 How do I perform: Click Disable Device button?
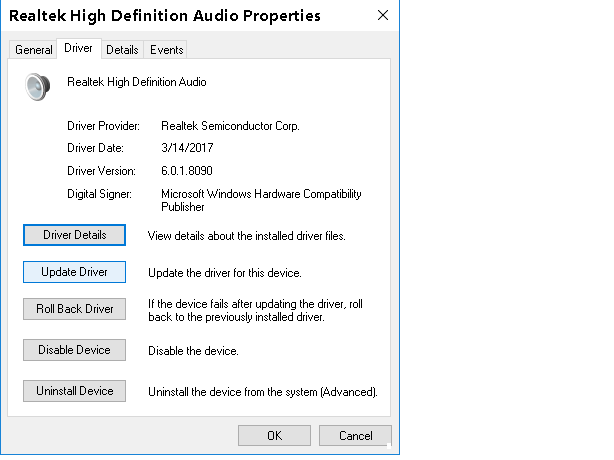pos(74,350)
